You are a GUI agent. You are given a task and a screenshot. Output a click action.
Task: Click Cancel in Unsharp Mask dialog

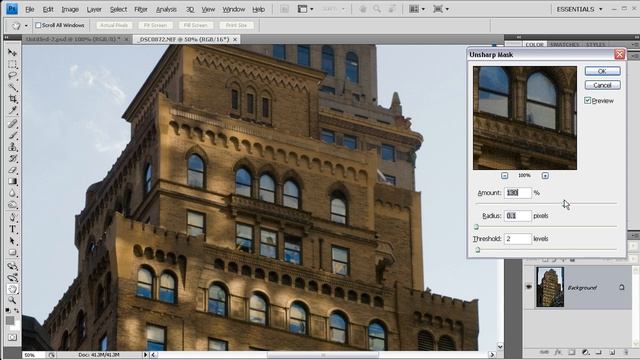(x=602, y=85)
